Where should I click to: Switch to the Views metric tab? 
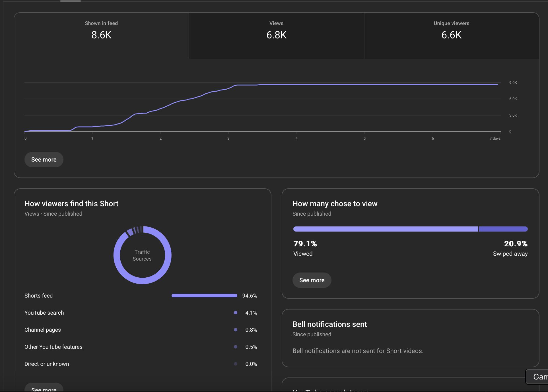tap(276, 36)
